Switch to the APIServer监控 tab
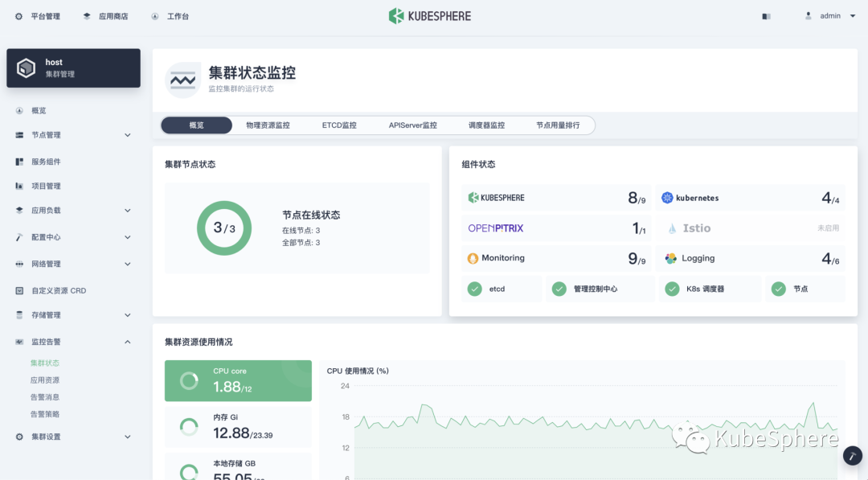 pyautogui.click(x=413, y=125)
